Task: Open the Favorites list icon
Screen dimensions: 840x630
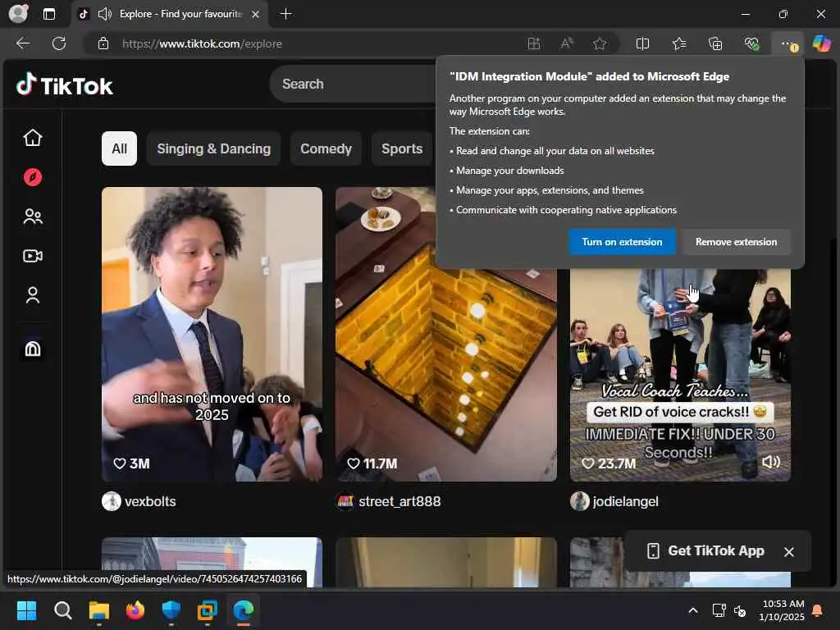Action: point(679,44)
